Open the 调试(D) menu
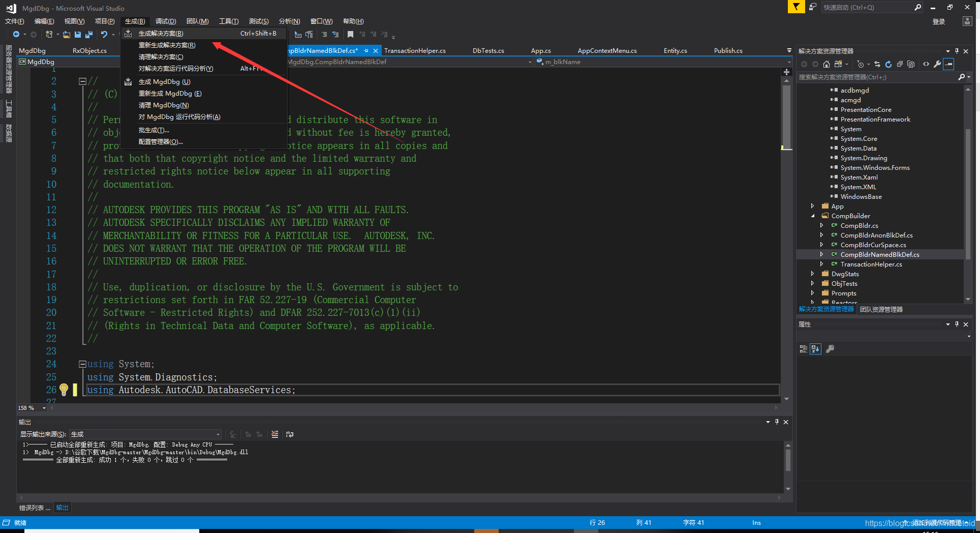Image resolution: width=980 pixels, height=533 pixels. [166, 21]
